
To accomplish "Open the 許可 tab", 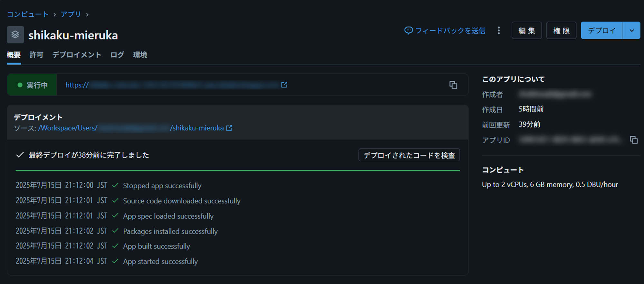I will (36, 55).
